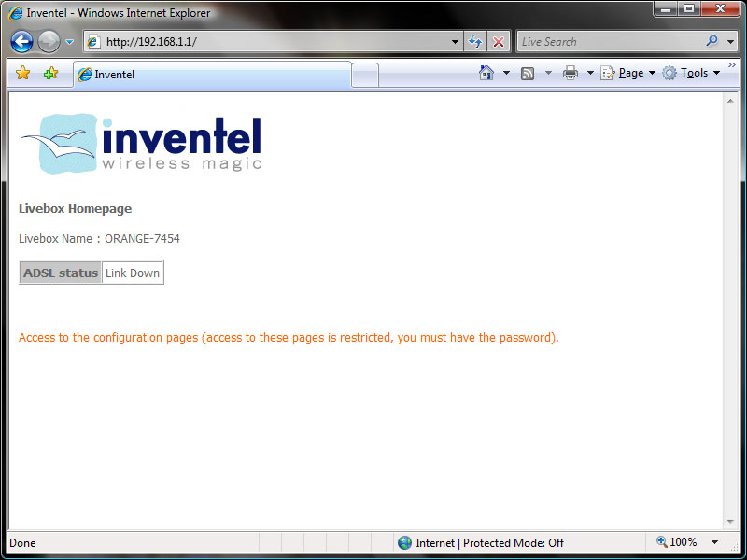Click the browser Forward arrow button
The image size is (747, 560).
49,42
